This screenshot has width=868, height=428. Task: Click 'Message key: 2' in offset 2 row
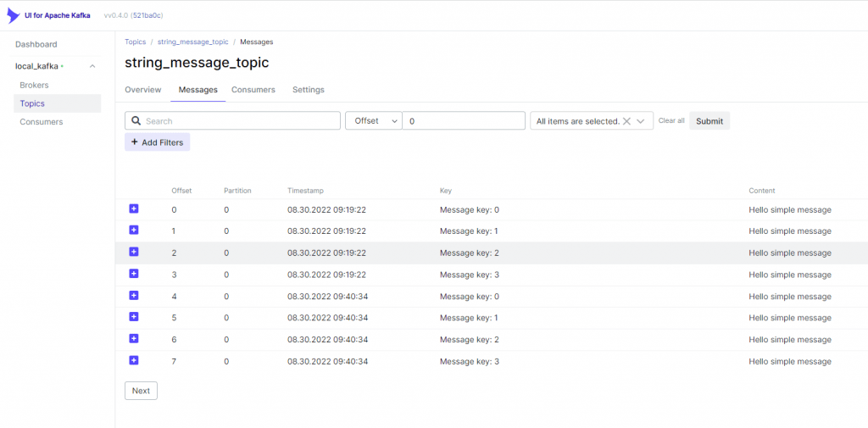point(470,253)
